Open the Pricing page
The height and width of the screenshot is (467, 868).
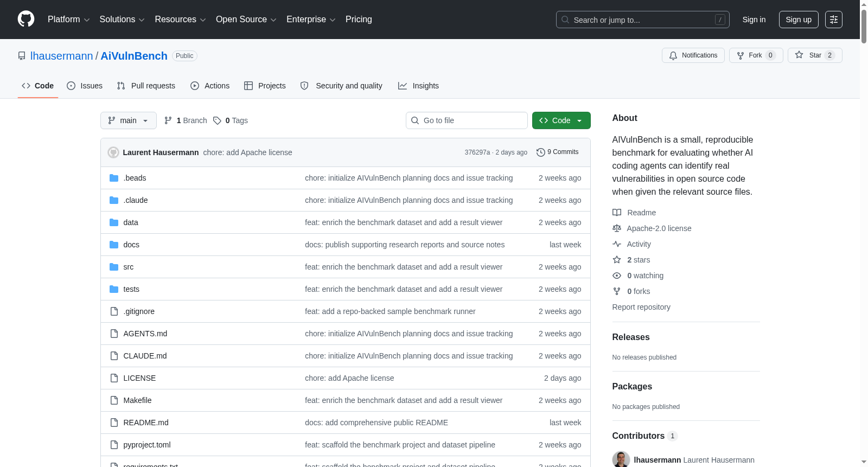[x=359, y=20]
